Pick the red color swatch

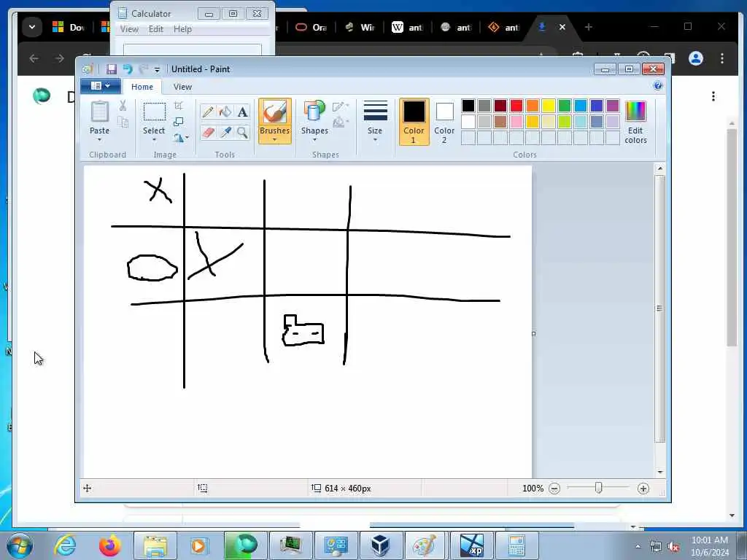[x=516, y=106]
